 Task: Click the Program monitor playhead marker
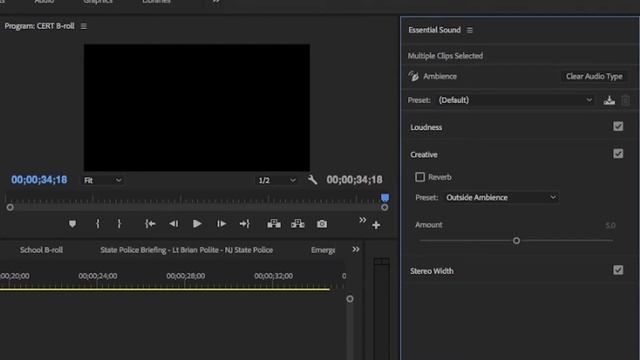385,198
